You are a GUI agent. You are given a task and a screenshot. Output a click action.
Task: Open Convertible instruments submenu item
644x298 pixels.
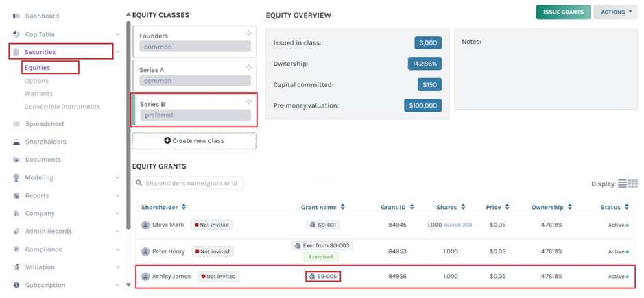tap(62, 107)
